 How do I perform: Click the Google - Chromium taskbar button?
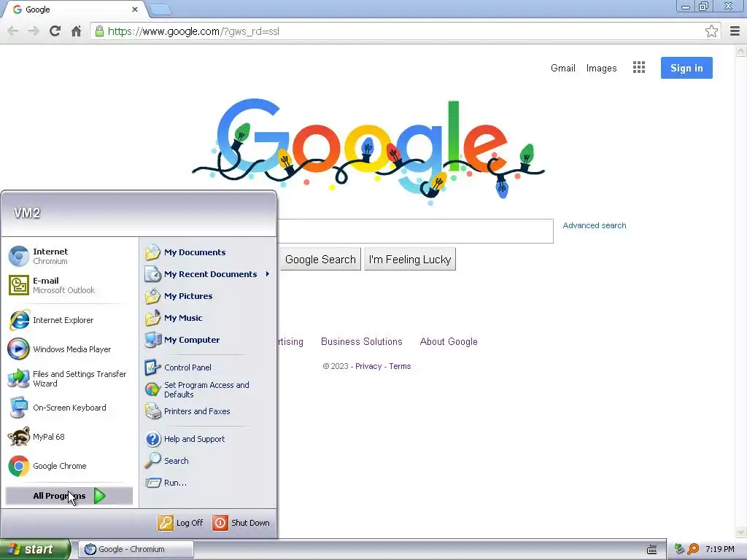pyautogui.click(x=136, y=549)
